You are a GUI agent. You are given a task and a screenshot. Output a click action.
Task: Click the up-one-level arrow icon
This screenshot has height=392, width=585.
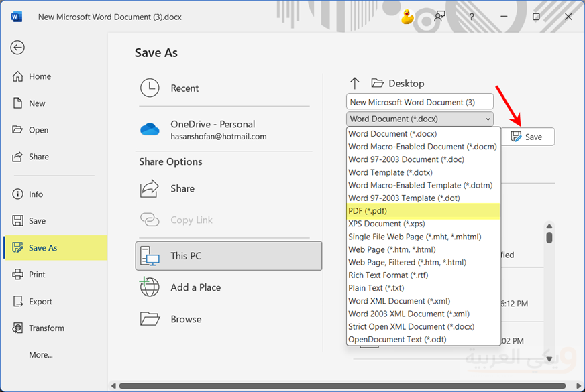(x=355, y=83)
